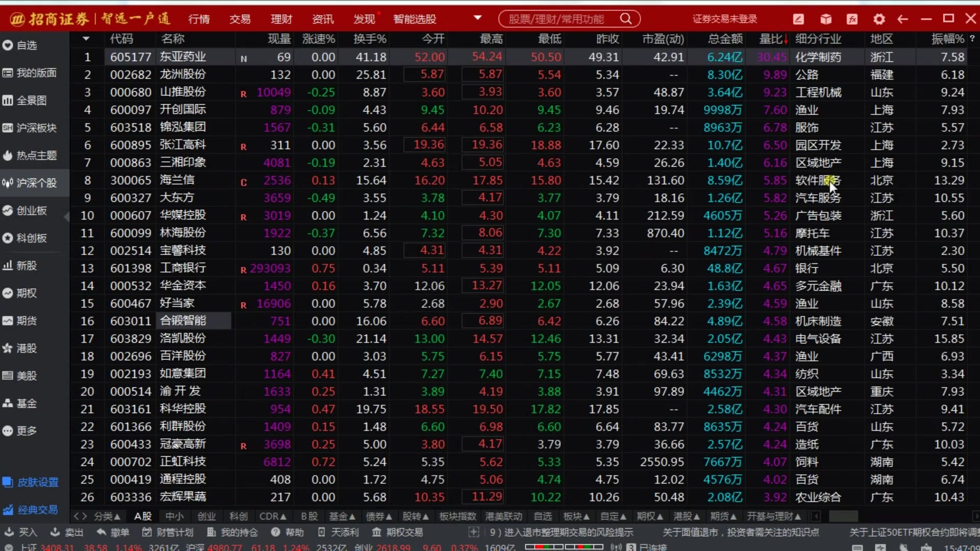
Task: Click the back arrow in title bar
Action: pos(902,19)
